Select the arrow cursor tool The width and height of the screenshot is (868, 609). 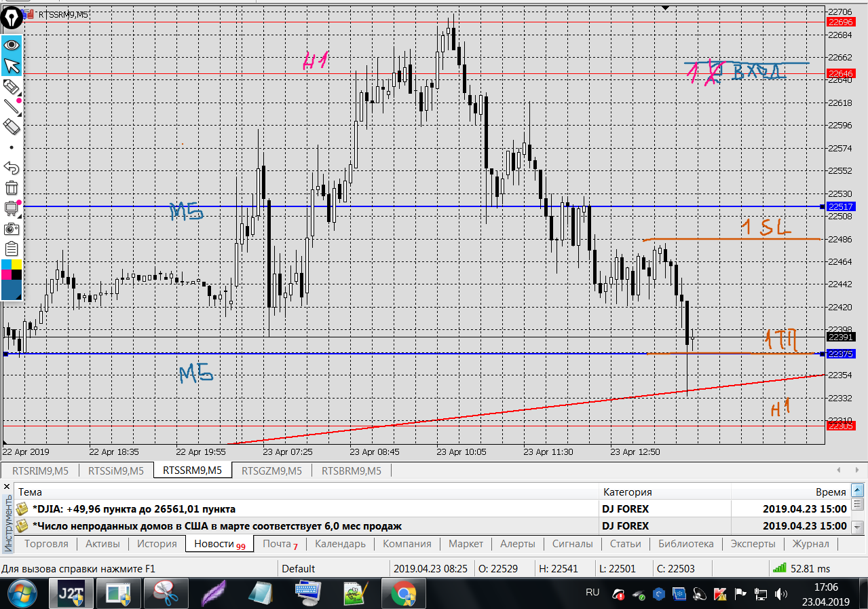[12, 66]
